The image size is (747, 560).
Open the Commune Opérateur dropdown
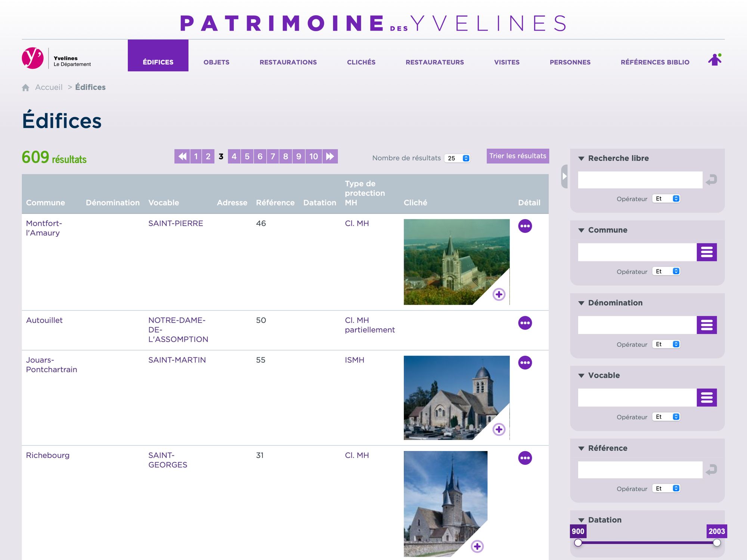(666, 271)
